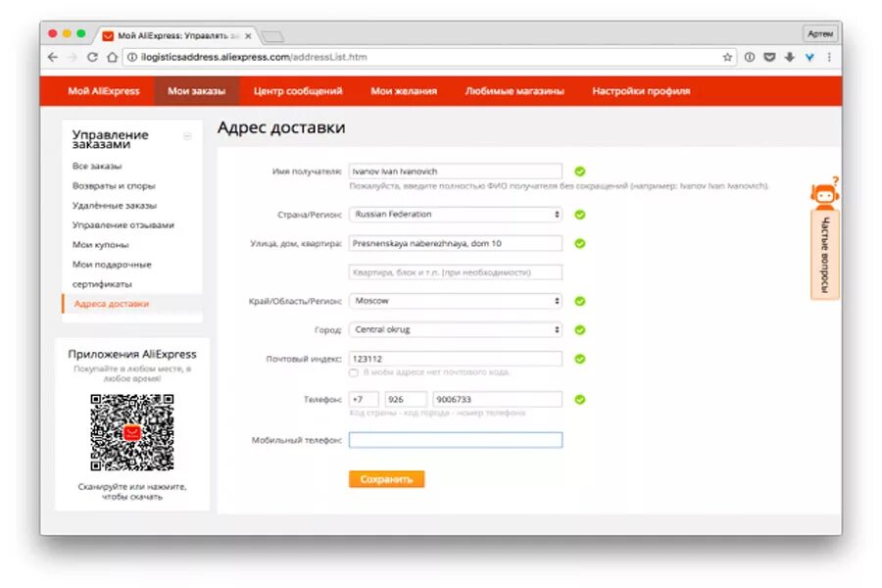
Task: Tick the no postal code checkbox
Action: click(353, 372)
